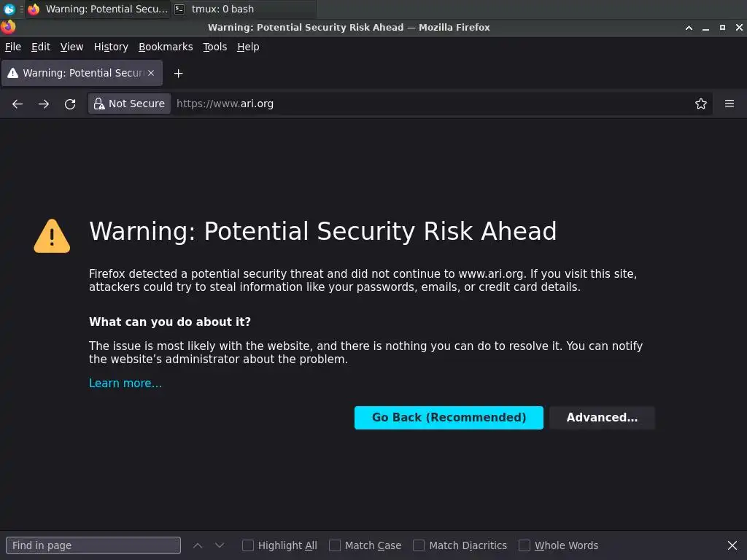This screenshot has width=747, height=560.
Task: Open the History menu
Action: (111, 47)
